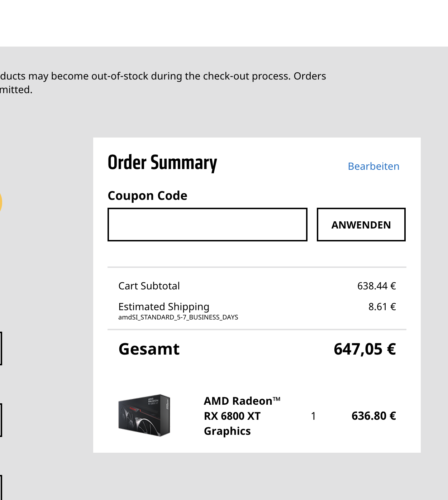Click the Bearbeiten link
The image size is (448, 500).
(x=373, y=166)
